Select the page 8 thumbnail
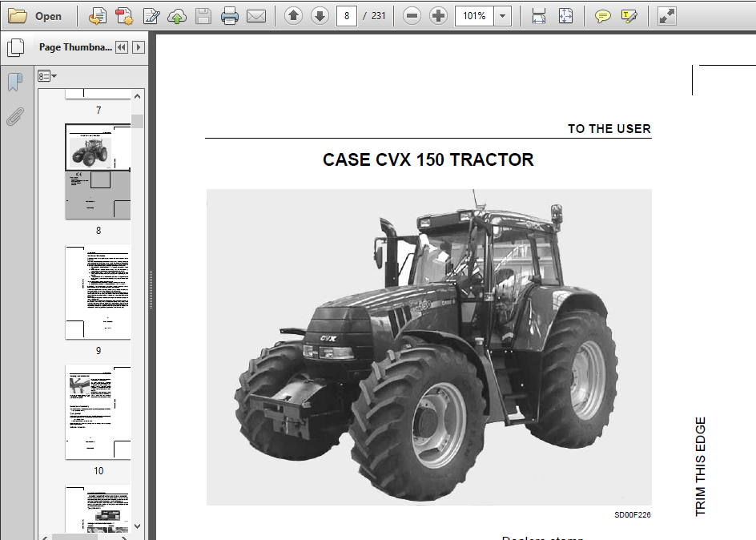 coord(98,171)
